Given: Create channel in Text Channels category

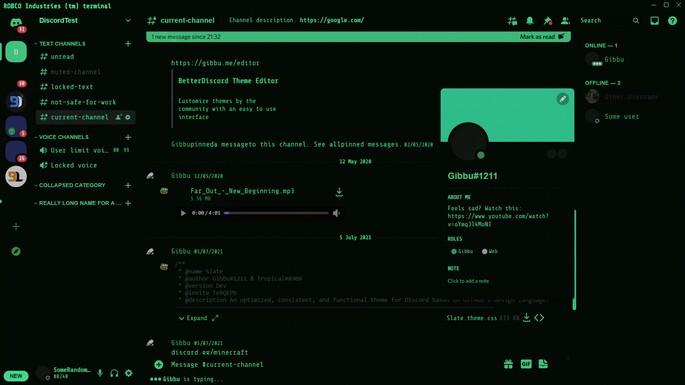Looking at the screenshot, I should click(x=128, y=44).
